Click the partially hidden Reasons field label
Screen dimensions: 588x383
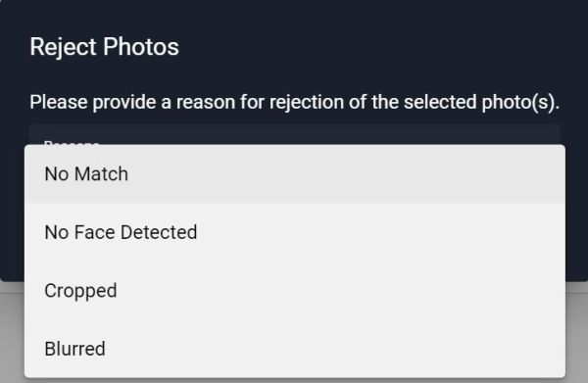click(x=72, y=142)
